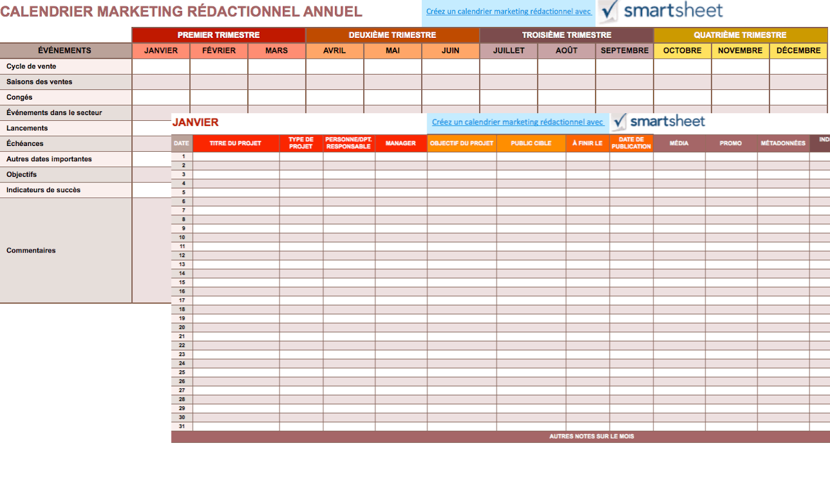Viewport: 830px width, 504px height.
Task: Open the link beside the JANVIER sheet title
Action: tap(518, 122)
